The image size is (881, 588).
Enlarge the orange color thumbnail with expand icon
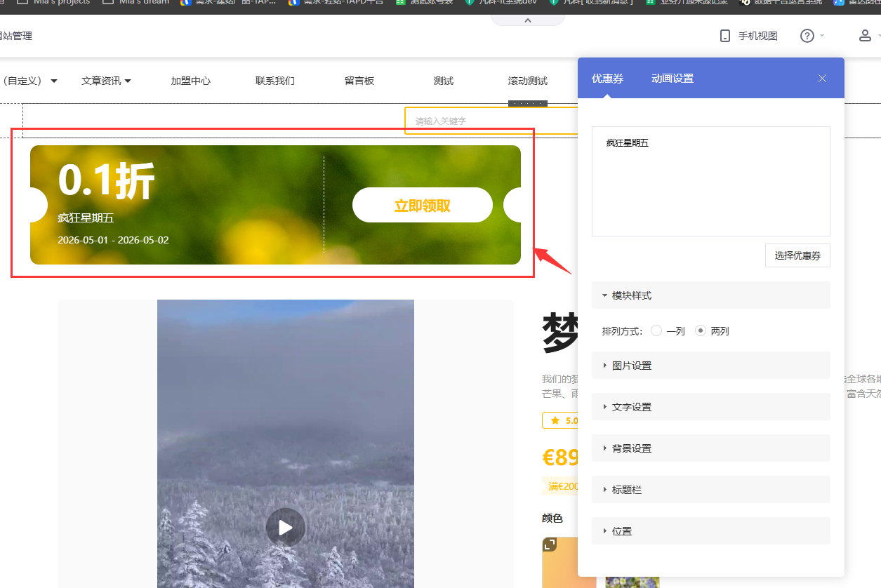coord(550,544)
